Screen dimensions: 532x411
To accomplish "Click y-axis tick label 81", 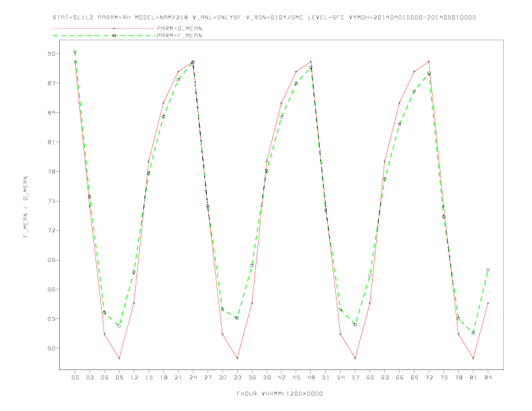I will tap(52, 142).
